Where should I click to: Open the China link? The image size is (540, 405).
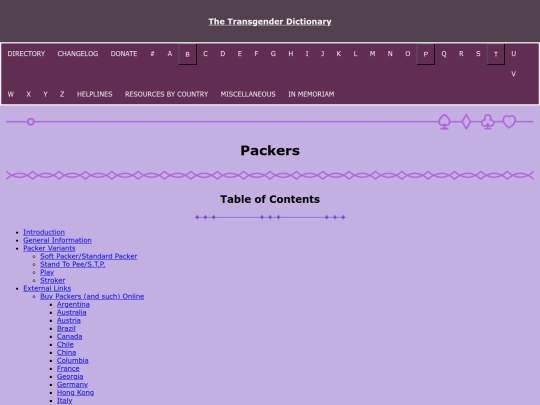click(x=66, y=352)
